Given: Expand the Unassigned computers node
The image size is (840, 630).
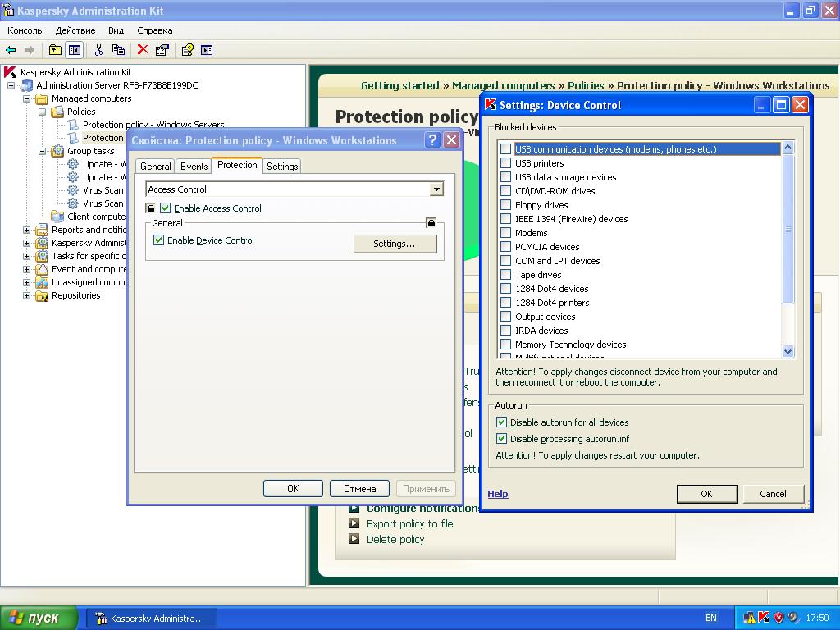Looking at the screenshot, I should coord(26,282).
